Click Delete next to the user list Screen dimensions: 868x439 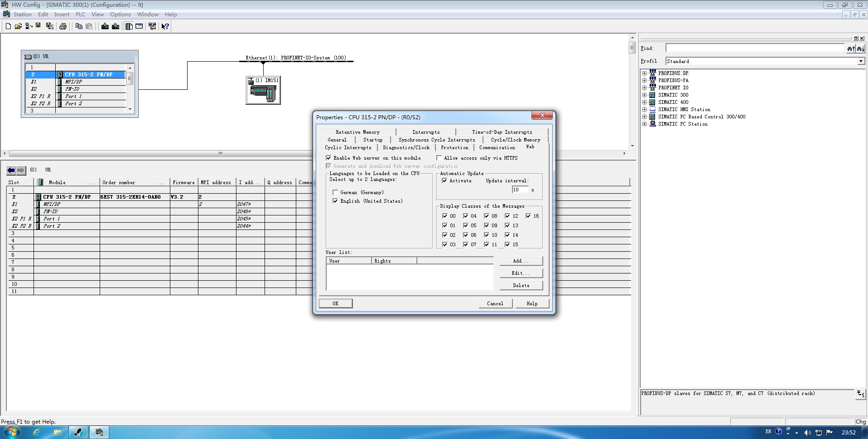click(x=521, y=285)
